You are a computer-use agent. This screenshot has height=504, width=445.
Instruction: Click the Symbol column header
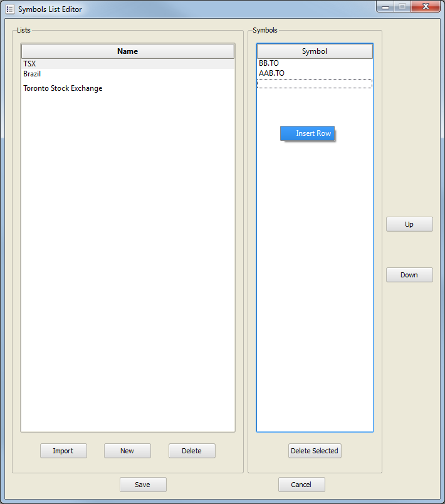[315, 51]
